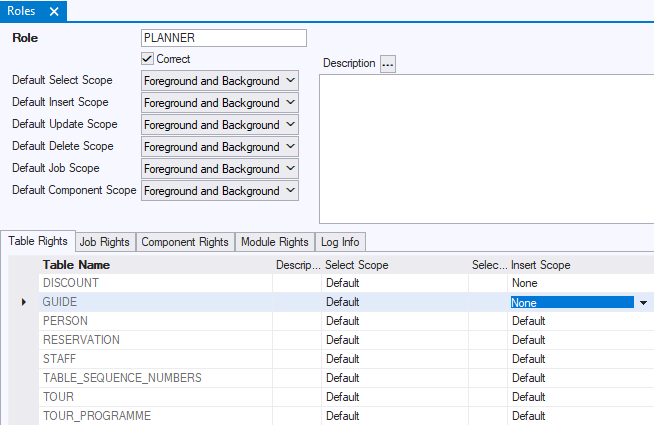The height and width of the screenshot is (425, 654).
Task: Click the Description ellipsis button
Action: point(388,64)
